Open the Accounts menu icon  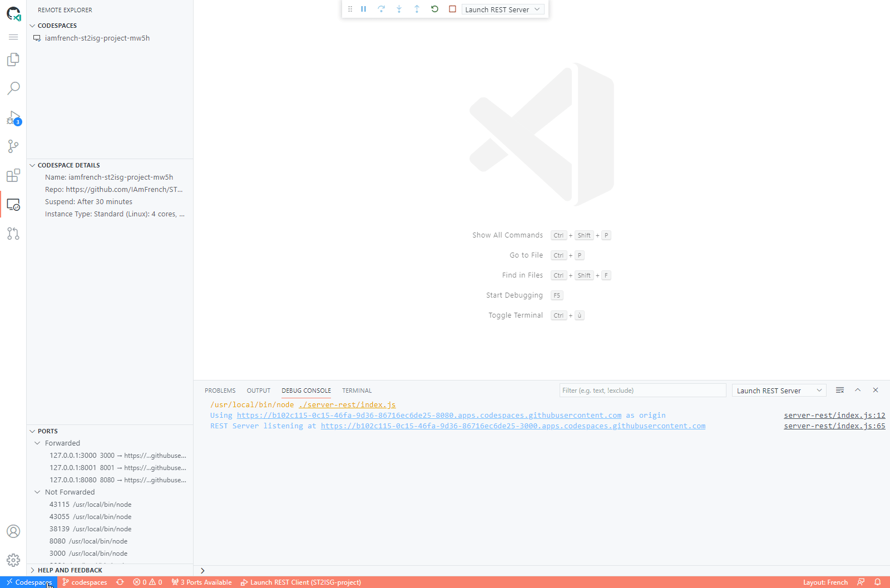(13, 531)
